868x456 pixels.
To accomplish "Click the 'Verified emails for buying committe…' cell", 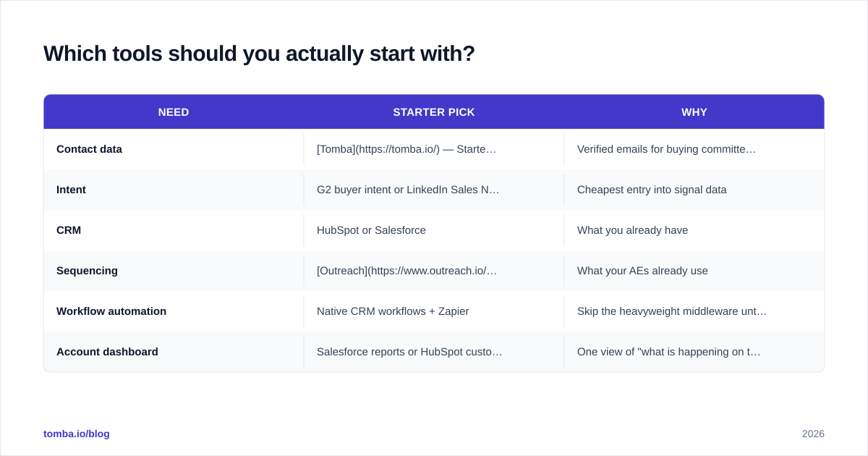I will tap(694, 149).
